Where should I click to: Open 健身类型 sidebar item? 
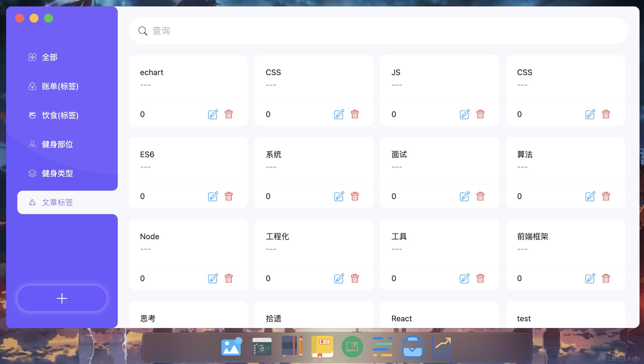[57, 173]
